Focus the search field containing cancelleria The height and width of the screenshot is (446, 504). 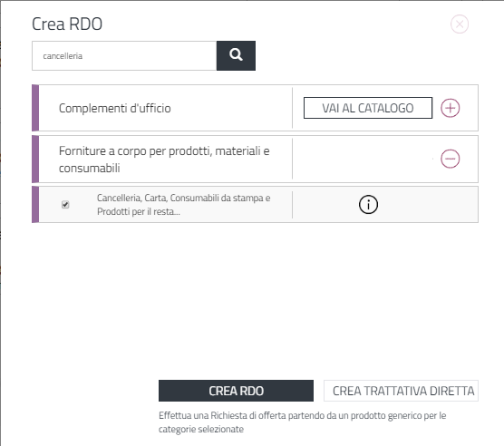point(124,55)
